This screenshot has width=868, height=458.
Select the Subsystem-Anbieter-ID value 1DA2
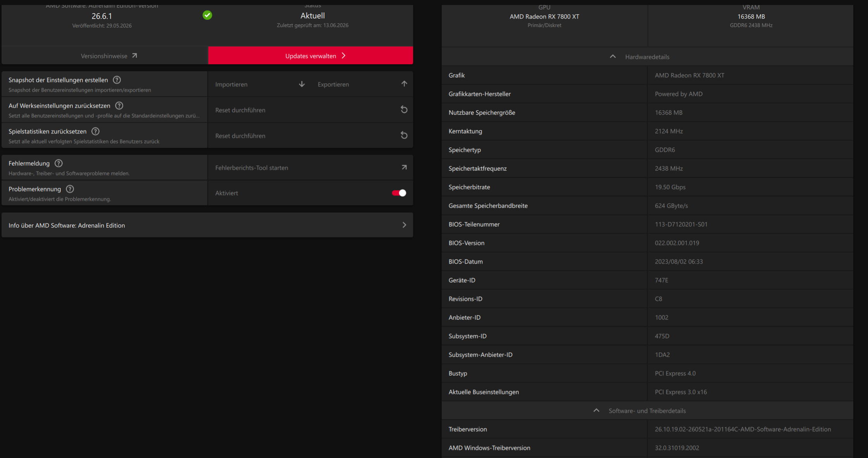coord(662,354)
